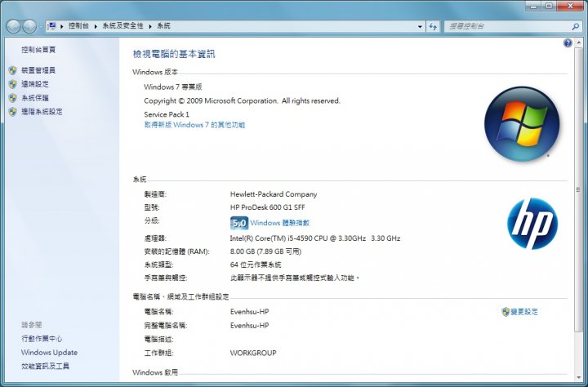Click the shield icon beside 遠端設定
This screenshot has height=387, width=588.
13,84
